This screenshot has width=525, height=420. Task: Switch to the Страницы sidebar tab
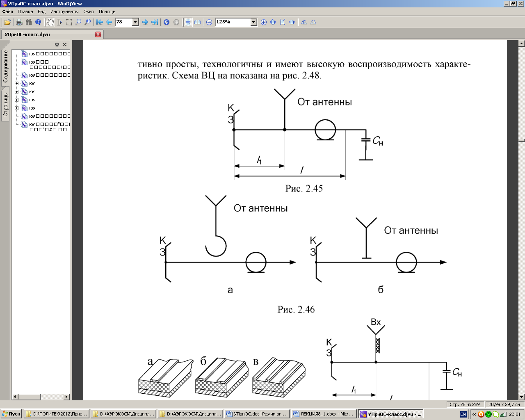[6, 104]
